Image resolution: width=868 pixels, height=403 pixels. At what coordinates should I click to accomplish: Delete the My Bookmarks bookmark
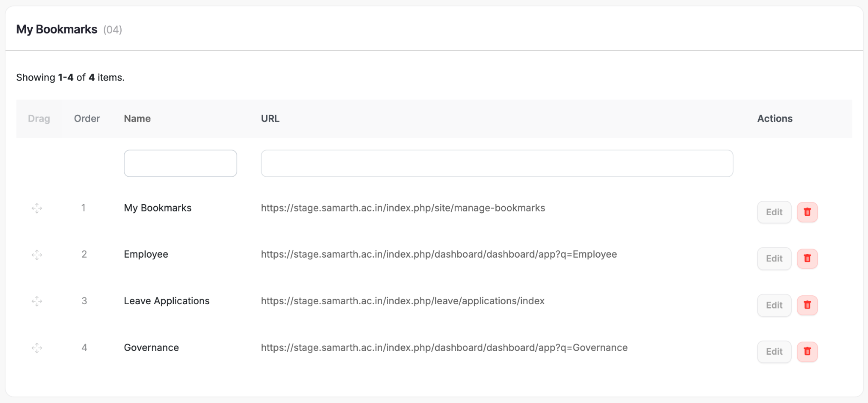[807, 212]
